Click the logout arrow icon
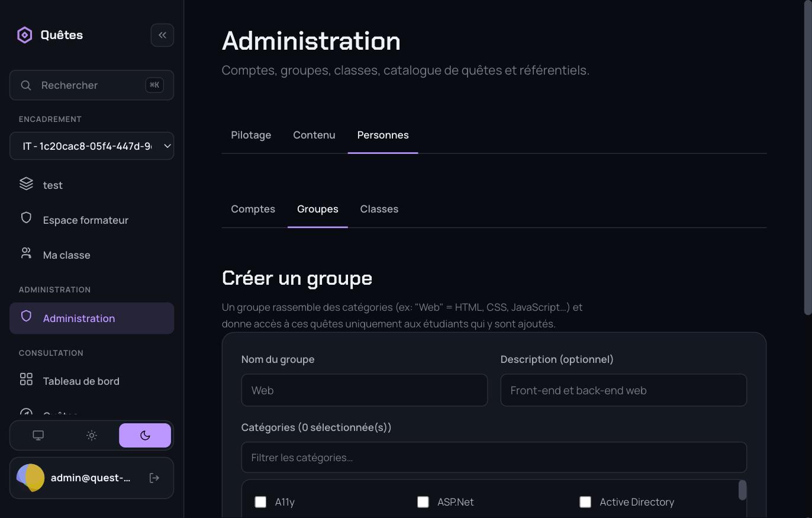 (154, 478)
